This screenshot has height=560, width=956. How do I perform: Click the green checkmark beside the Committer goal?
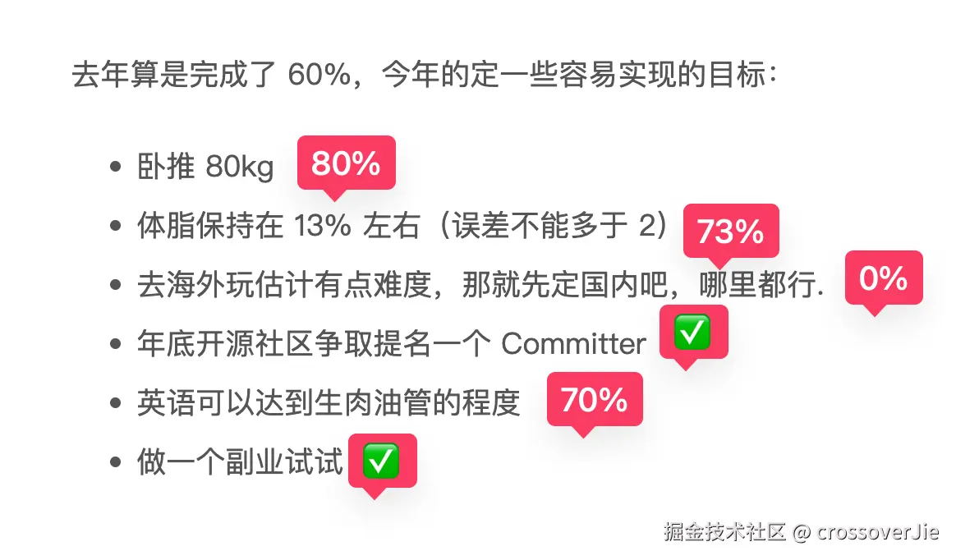(692, 333)
